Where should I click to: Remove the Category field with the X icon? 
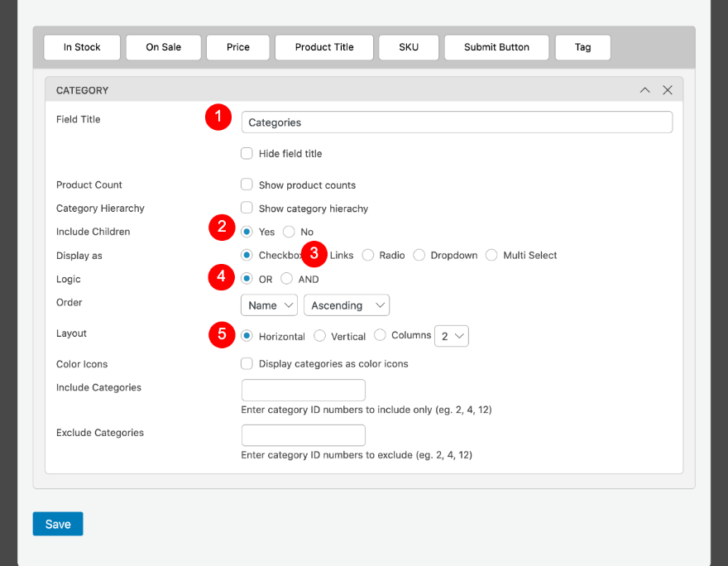(668, 90)
